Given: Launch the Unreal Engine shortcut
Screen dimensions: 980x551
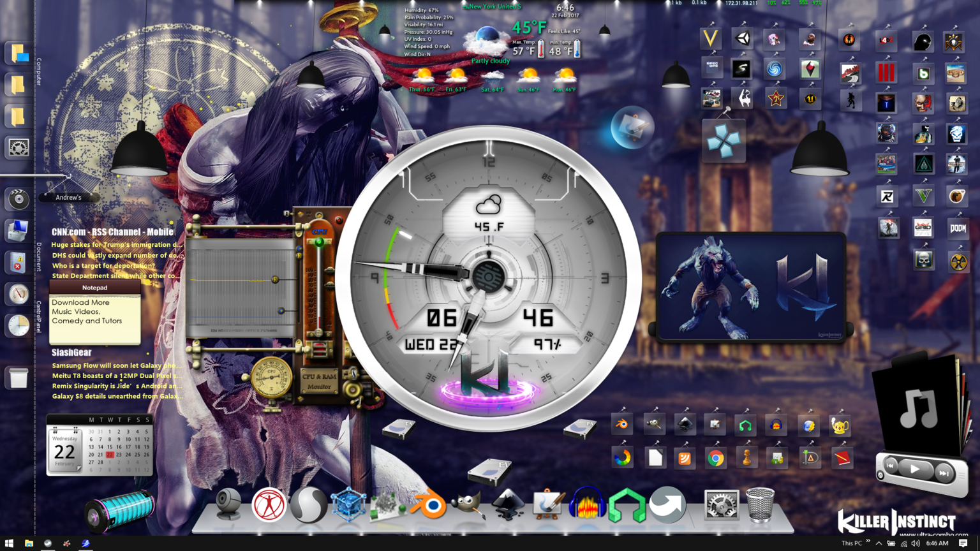Looking at the screenshot, I should [x=810, y=99].
